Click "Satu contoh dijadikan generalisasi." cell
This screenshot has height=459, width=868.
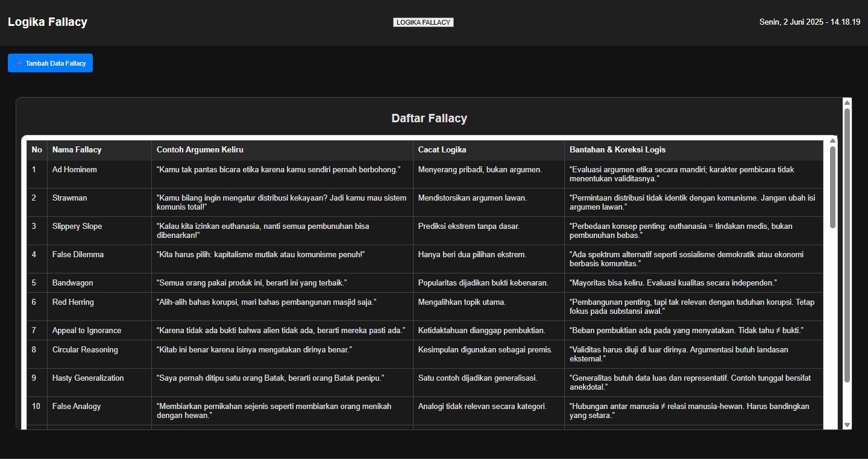[489, 382]
